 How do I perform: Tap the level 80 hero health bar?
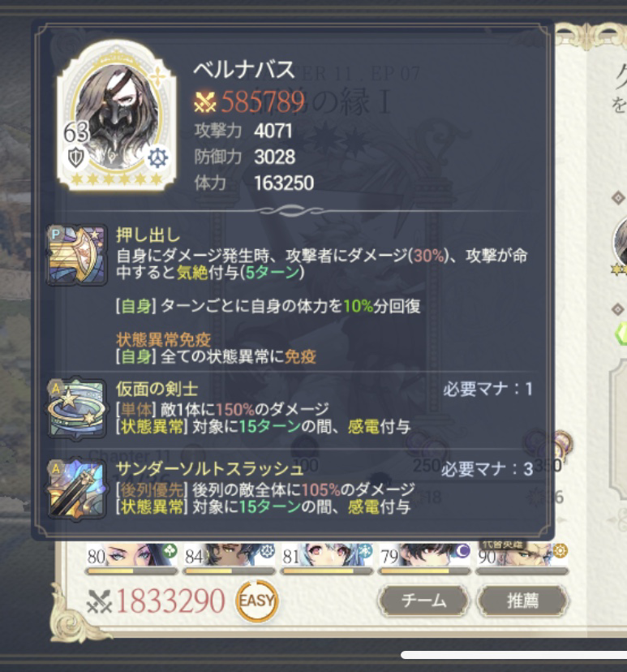[131, 571]
